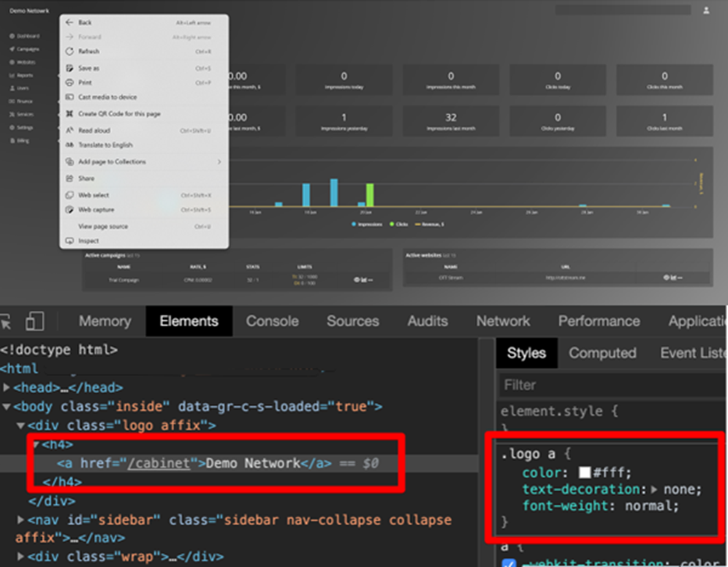Open the Performance tab
728x567 pixels.
(x=599, y=321)
